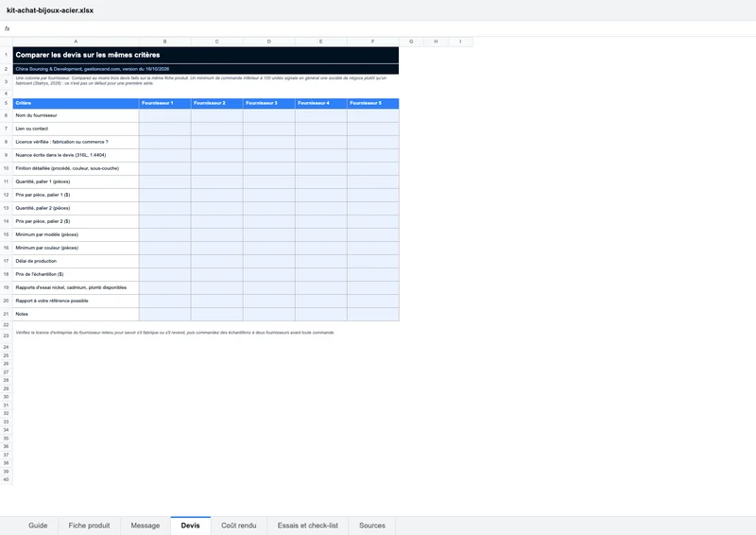The image size is (756, 535).
Task: Click 'Minimum par couleur (pièces)' cell
Action: (76, 248)
